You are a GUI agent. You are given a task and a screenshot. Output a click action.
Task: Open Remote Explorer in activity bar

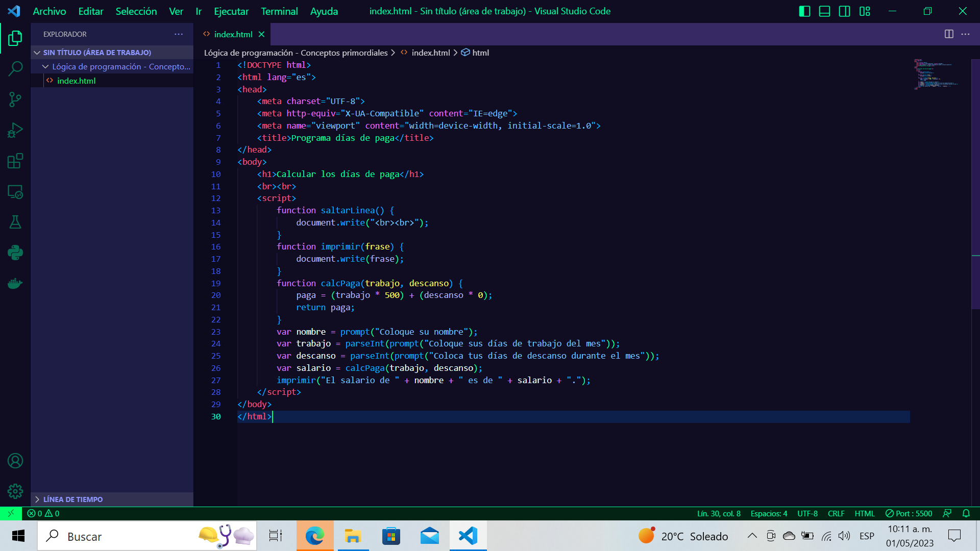click(15, 191)
